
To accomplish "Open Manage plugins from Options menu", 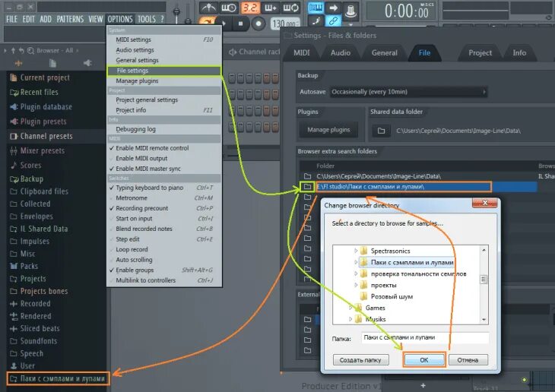I will point(164,81).
